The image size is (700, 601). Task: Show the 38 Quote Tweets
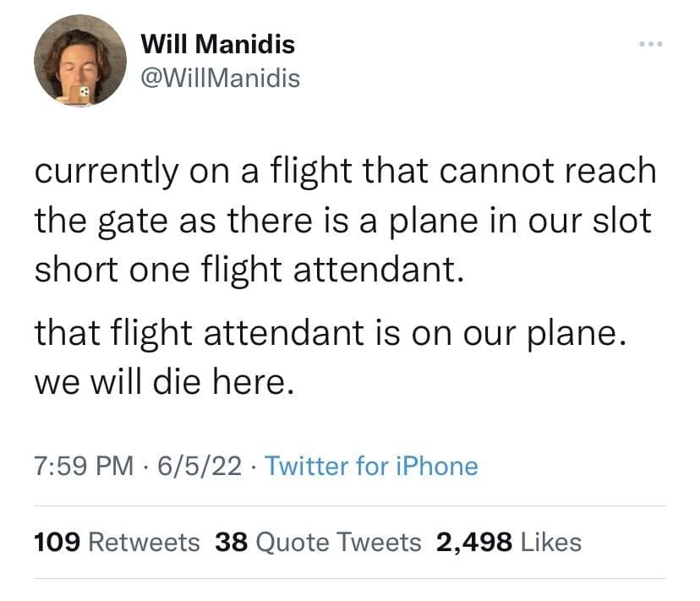(318, 542)
